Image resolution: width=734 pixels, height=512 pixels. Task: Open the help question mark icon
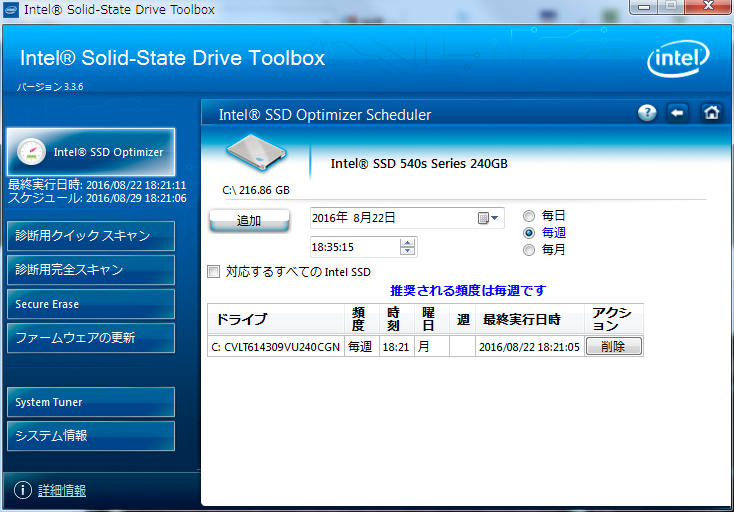647,113
